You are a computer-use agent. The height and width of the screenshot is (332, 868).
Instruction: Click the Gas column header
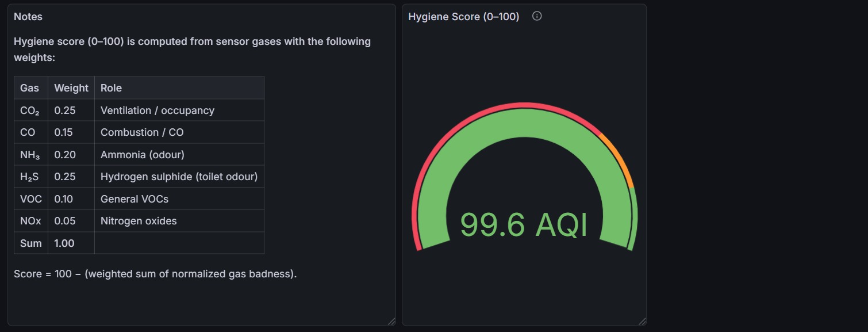pos(30,87)
